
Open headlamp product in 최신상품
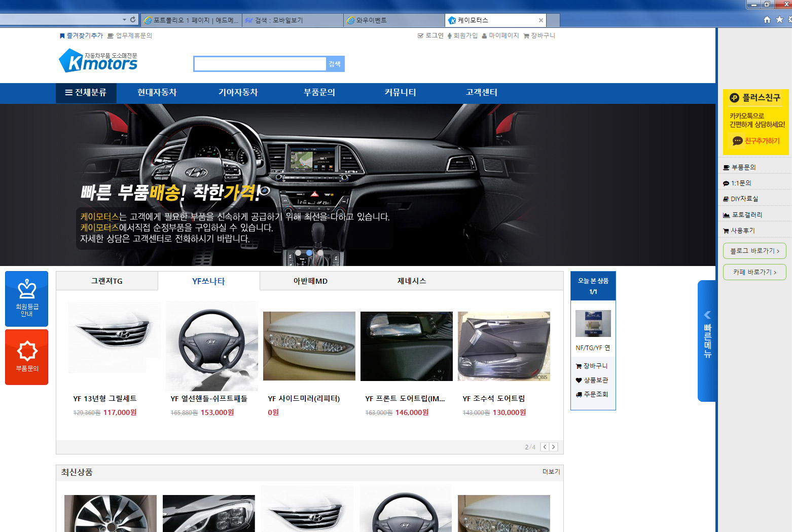(209, 513)
